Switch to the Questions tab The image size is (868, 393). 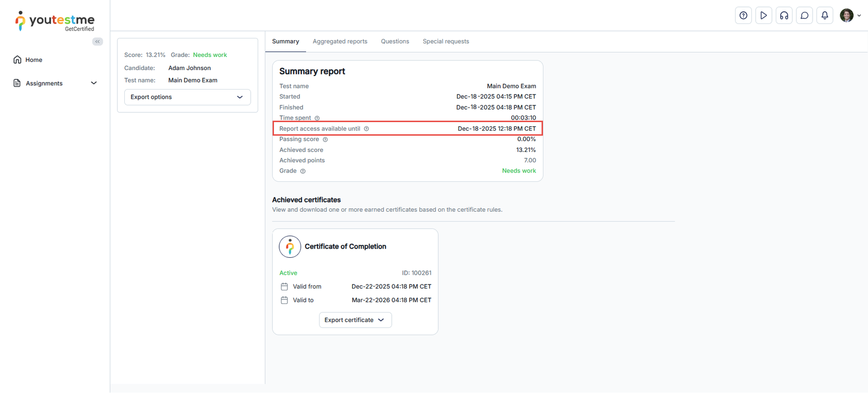coord(394,41)
